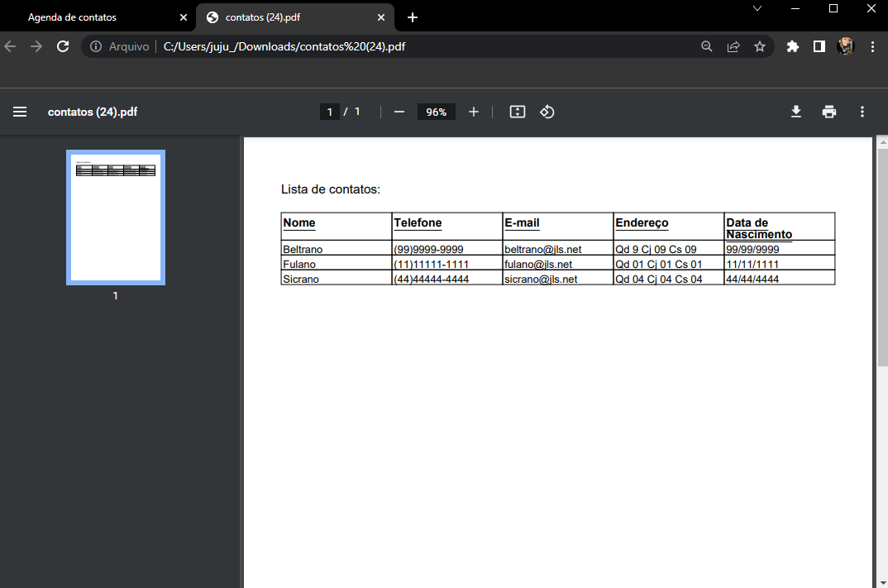Zoom in using the plus icon
This screenshot has height=588, width=888.
coord(473,111)
